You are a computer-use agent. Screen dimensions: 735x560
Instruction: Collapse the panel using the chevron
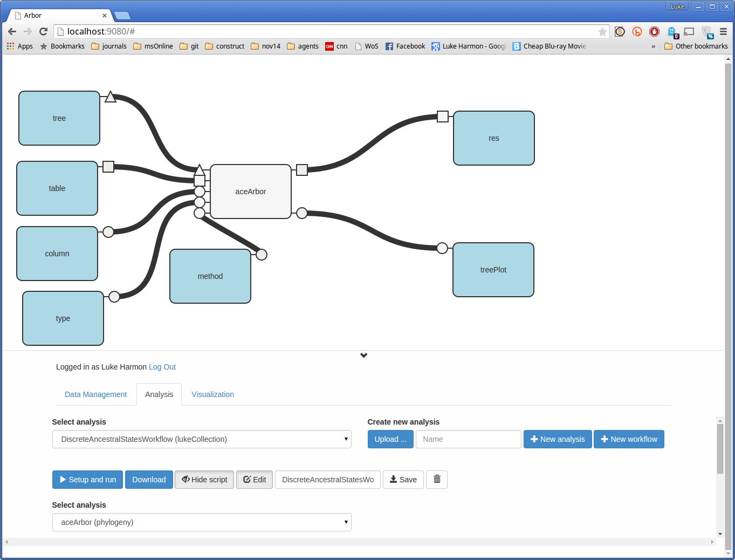(364, 356)
